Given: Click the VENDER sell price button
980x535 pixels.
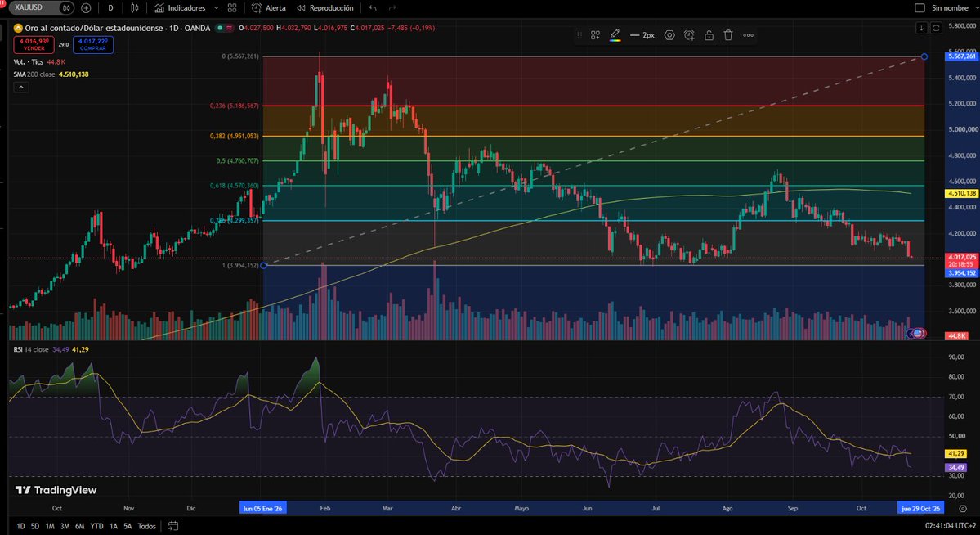Looking at the screenshot, I should (34, 44).
